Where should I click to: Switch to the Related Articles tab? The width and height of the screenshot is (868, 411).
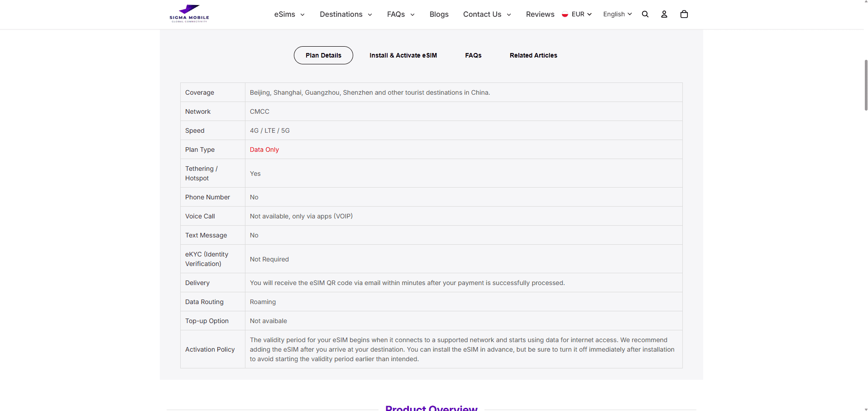533,55
